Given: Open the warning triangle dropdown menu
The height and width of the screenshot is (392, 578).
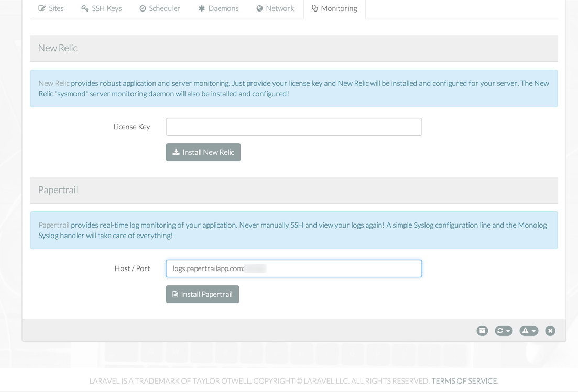Looking at the screenshot, I should [529, 331].
